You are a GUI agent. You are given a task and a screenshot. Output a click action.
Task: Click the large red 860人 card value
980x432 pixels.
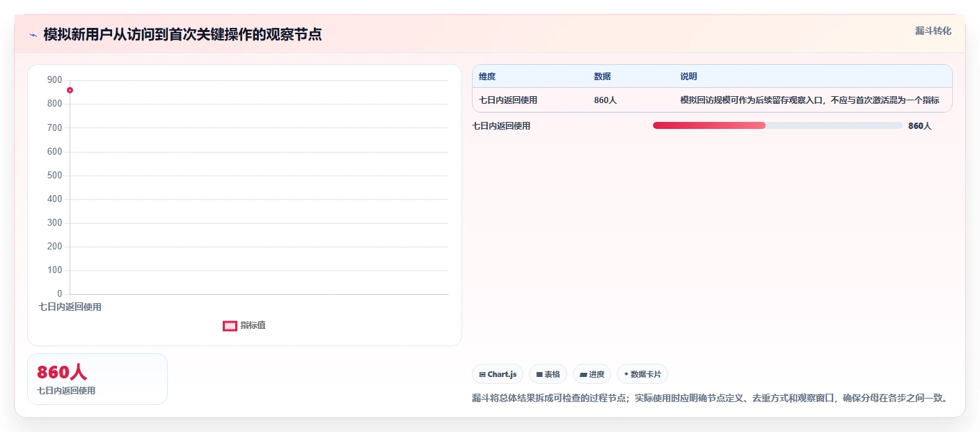(62, 372)
